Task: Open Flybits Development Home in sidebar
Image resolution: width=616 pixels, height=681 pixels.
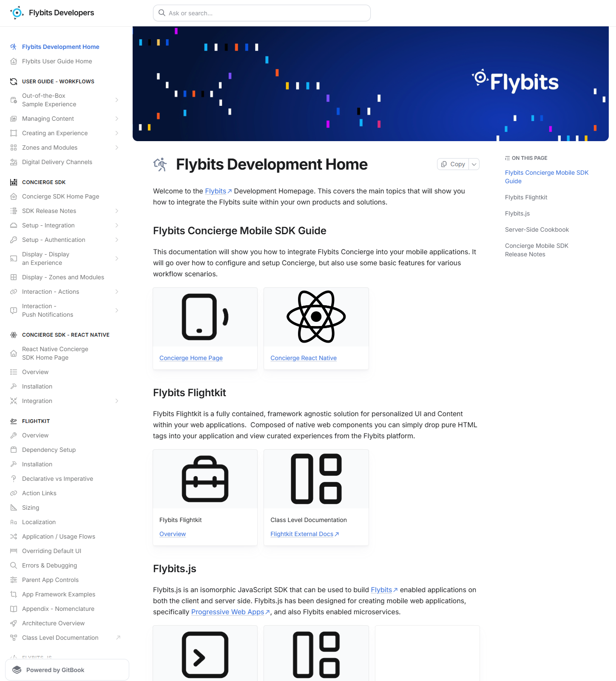Action: click(61, 47)
